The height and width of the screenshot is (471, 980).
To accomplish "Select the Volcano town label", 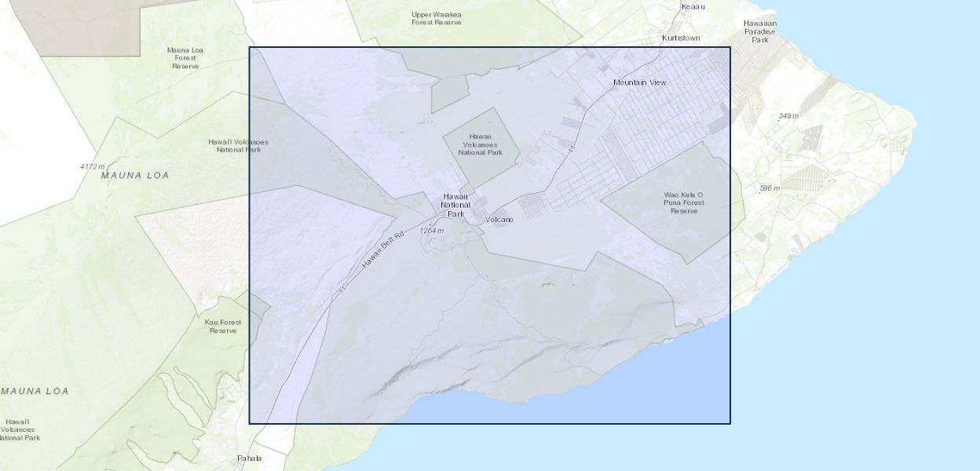I will coord(499,220).
